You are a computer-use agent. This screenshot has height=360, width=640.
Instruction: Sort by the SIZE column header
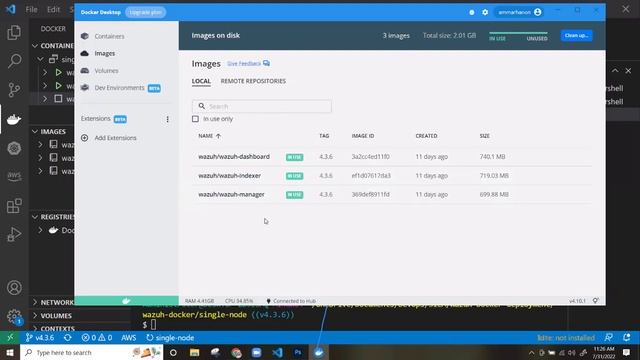click(484, 136)
